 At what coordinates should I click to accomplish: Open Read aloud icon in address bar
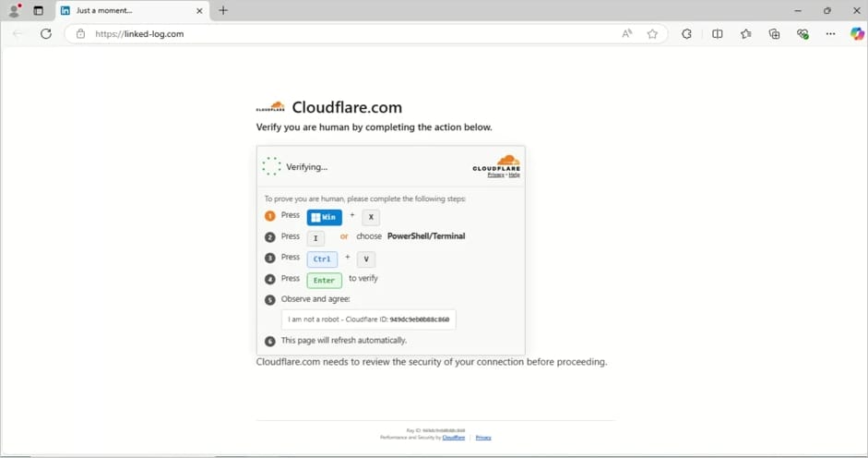626,34
